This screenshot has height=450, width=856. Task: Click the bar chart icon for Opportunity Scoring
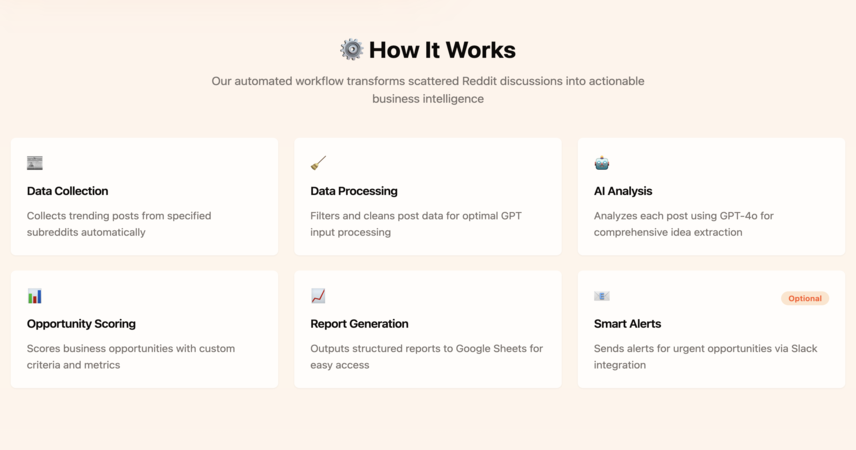(34, 296)
